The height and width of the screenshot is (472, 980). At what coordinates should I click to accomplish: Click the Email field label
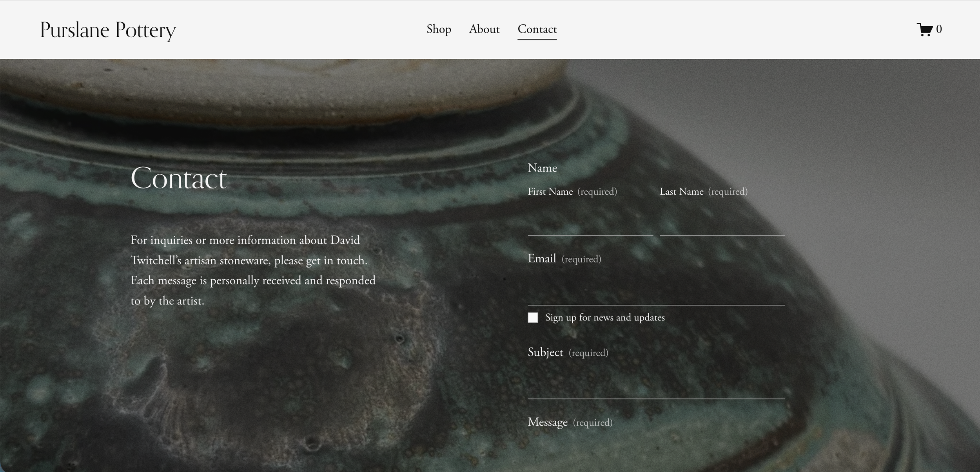click(542, 259)
